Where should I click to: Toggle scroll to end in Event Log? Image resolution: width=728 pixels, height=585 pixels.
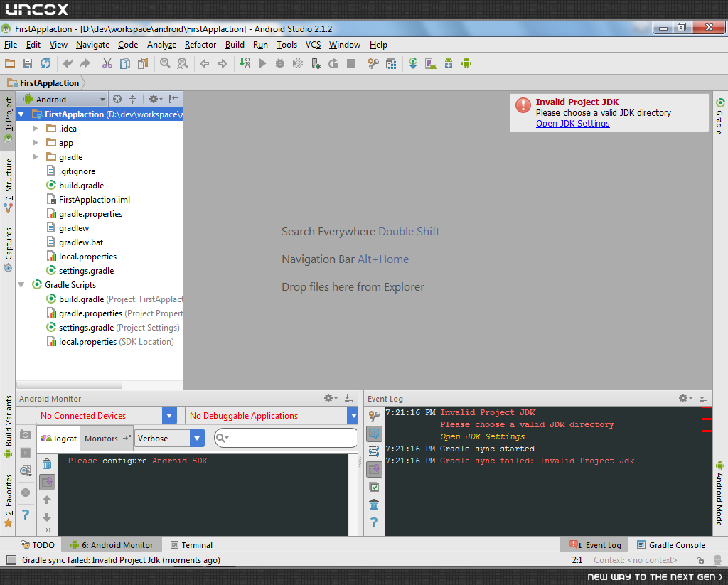pos(374,469)
